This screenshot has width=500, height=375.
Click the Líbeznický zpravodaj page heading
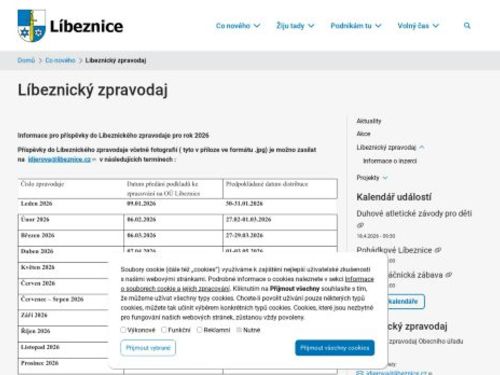coord(93,90)
